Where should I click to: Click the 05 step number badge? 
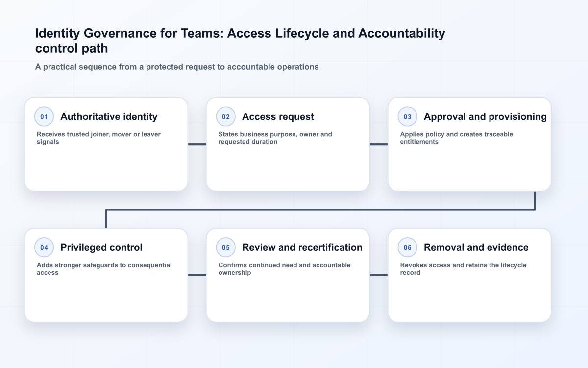(x=226, y=248)
